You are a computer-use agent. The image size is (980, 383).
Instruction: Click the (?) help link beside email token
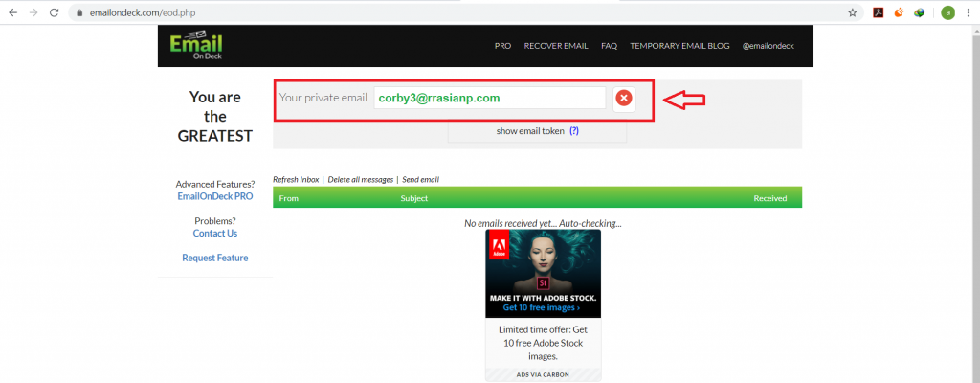tap(574, 131)
